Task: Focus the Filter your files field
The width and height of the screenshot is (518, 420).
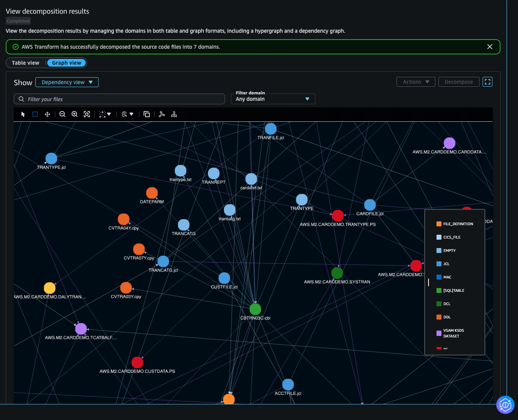Action: [119, 99]
